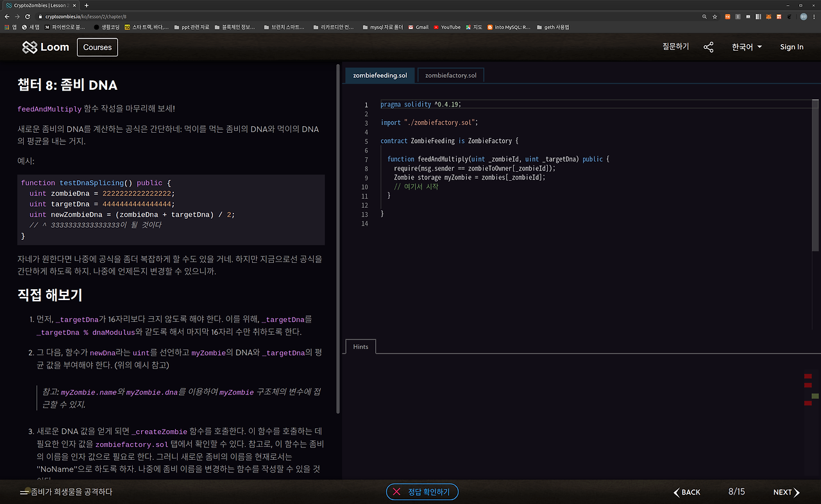Select the Hints tab
Screen dimensions: 821x504
coord(360,346)
